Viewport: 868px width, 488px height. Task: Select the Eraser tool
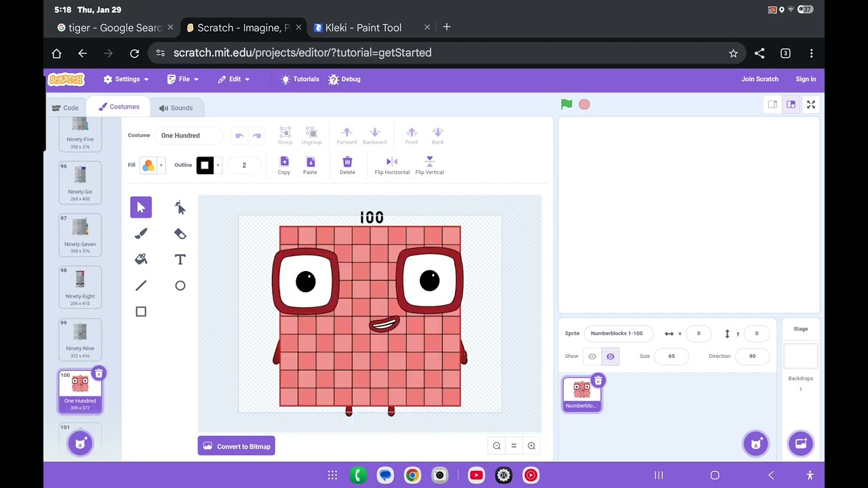coord(180,233)
